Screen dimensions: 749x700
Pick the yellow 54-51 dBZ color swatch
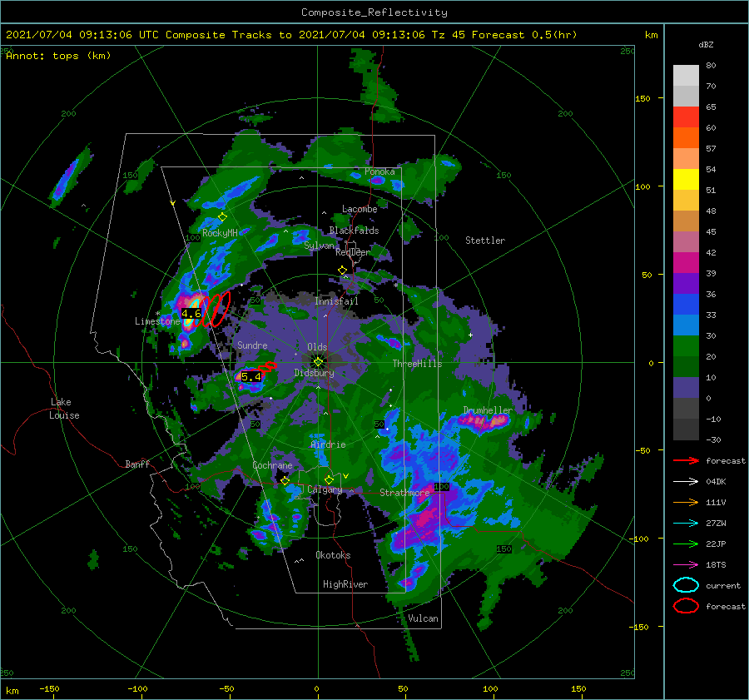(686, 180)
